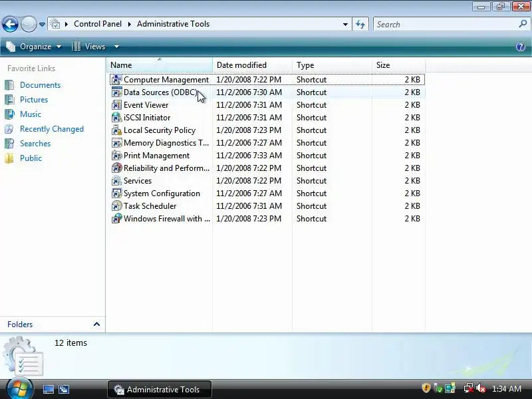Open the Recently Changed favorite link
This screenshot has height=399, width=532.
(x=52, y=128)
